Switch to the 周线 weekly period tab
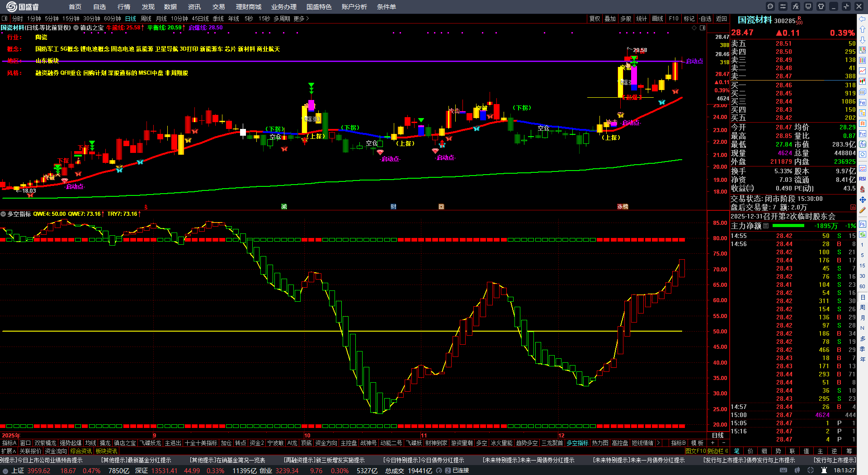 click(x=146, y=19)
